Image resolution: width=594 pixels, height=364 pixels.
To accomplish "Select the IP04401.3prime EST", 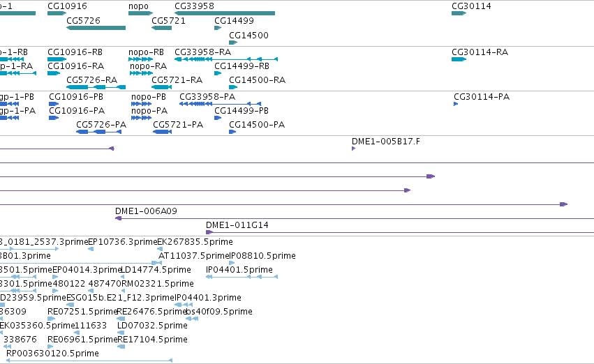I will [x=184, y=305].
